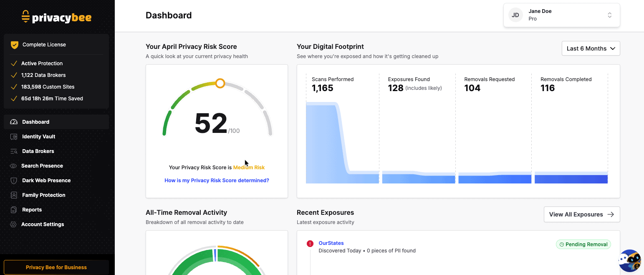Screen dimensions: 644x275
Task: Click Discovered Today text under OurStates
Action: 339,251
